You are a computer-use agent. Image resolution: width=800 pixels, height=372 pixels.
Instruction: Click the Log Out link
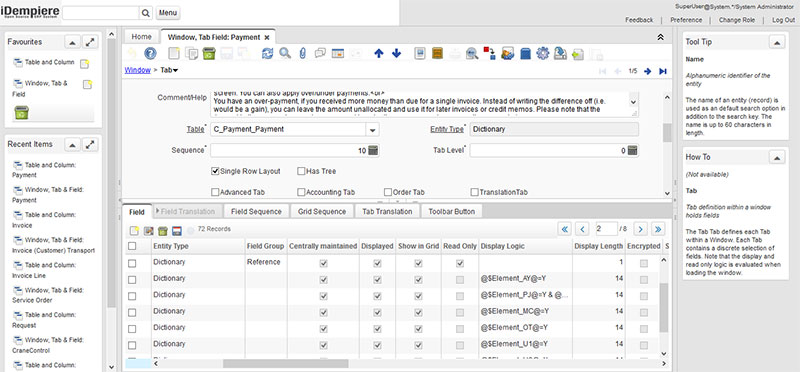(783, 20)
